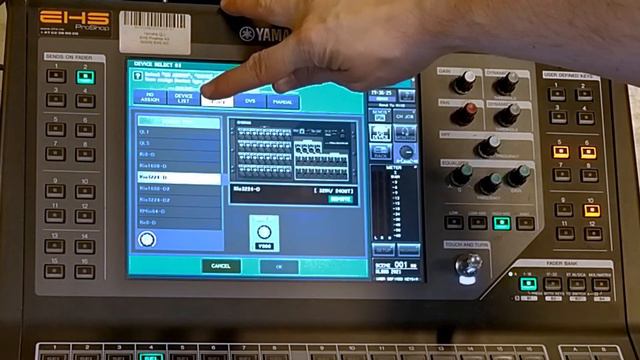Image resolution: width=640 pixels, height=360 pixels.
Task: Select the HIGH EQ band key
Action: [525, 223]
